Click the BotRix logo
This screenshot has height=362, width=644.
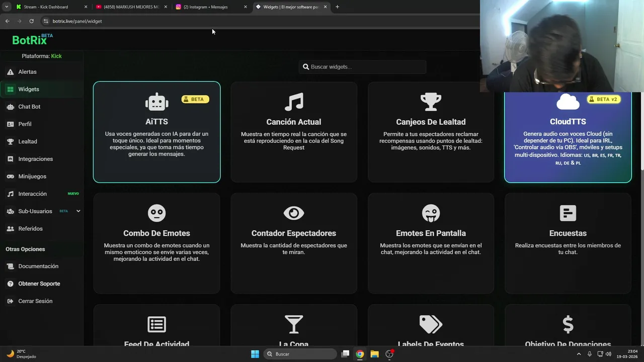click(x=32, y=40)
